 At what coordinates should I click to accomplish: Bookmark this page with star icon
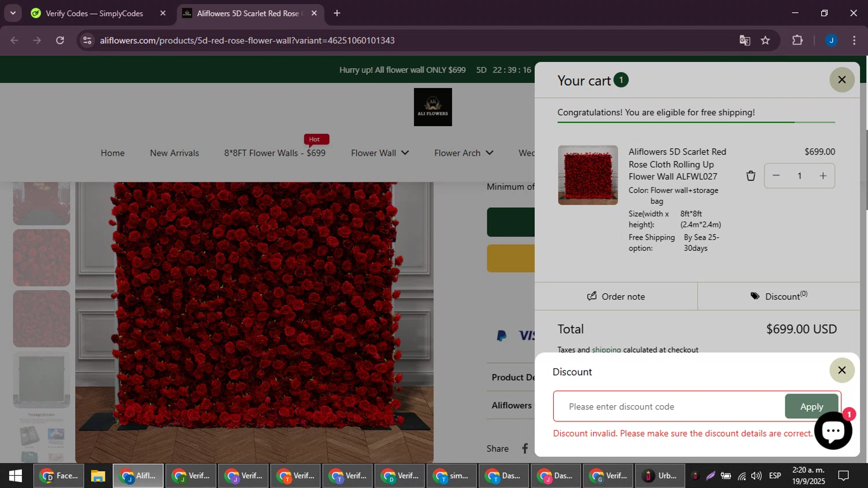click(766, 41)
